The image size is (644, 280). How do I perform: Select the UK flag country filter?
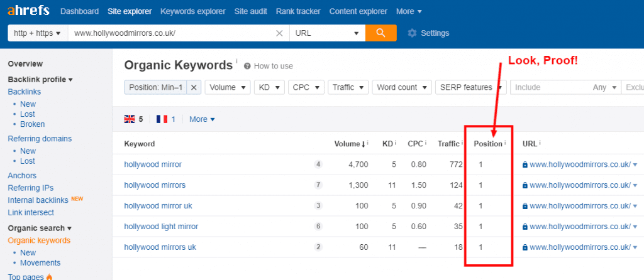(x=130, y=119)
